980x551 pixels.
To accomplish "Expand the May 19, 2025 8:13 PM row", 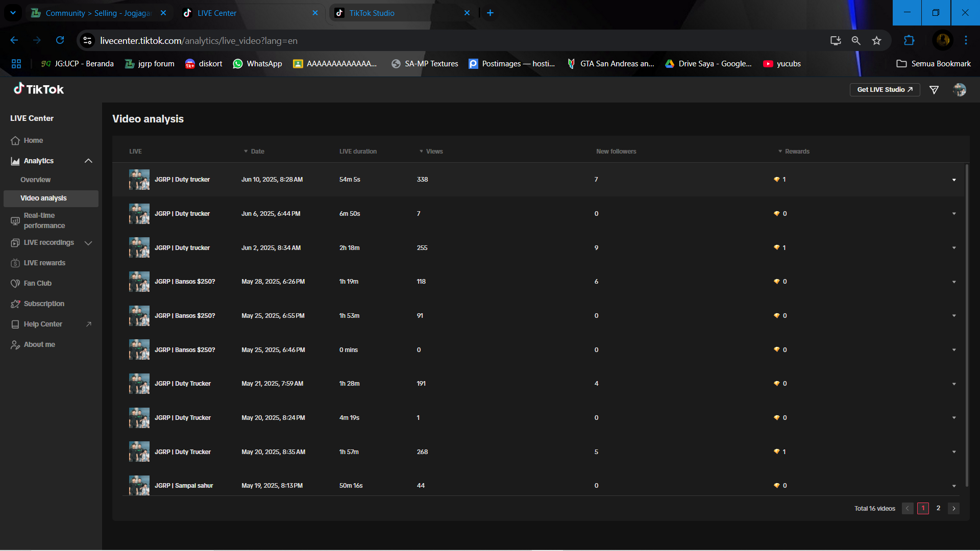I will (954, 486).
